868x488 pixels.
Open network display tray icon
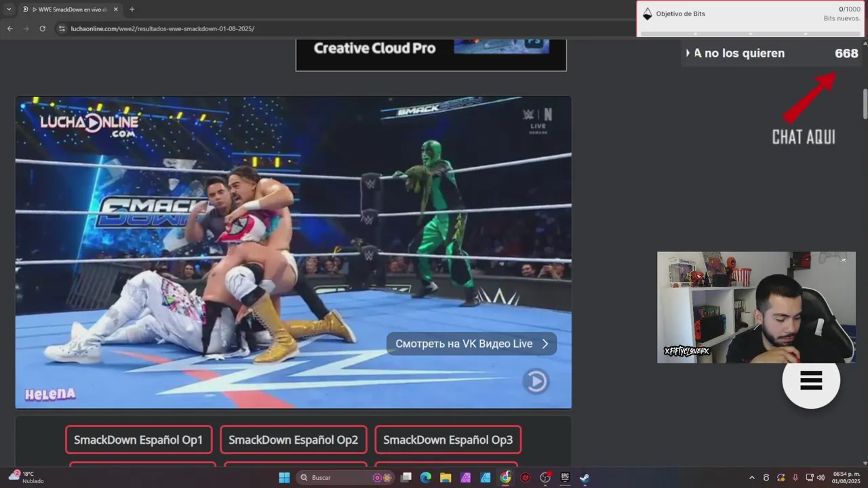point(810,478)
